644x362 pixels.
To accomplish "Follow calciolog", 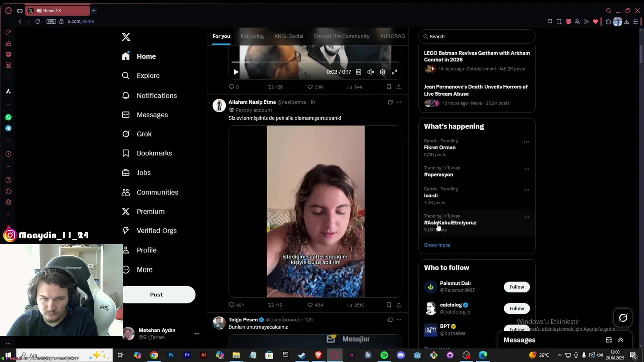I will pyautogui.click(x=517, y=308).
